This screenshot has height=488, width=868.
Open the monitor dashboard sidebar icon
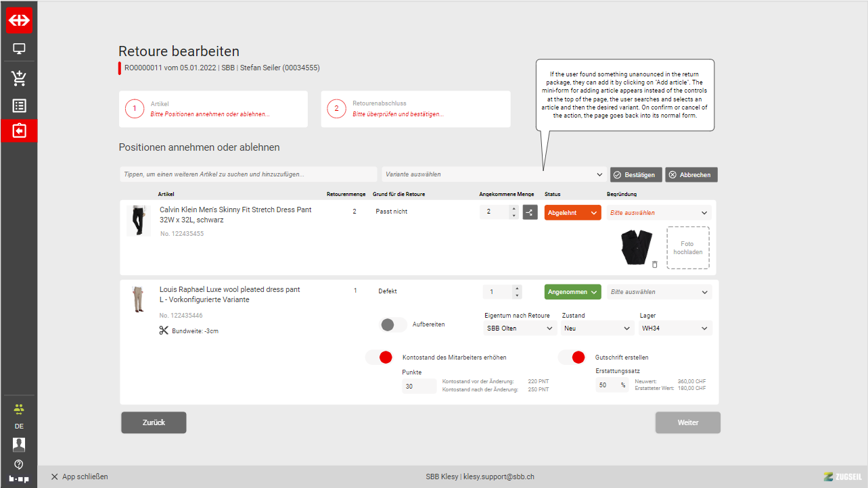[19, 49]
